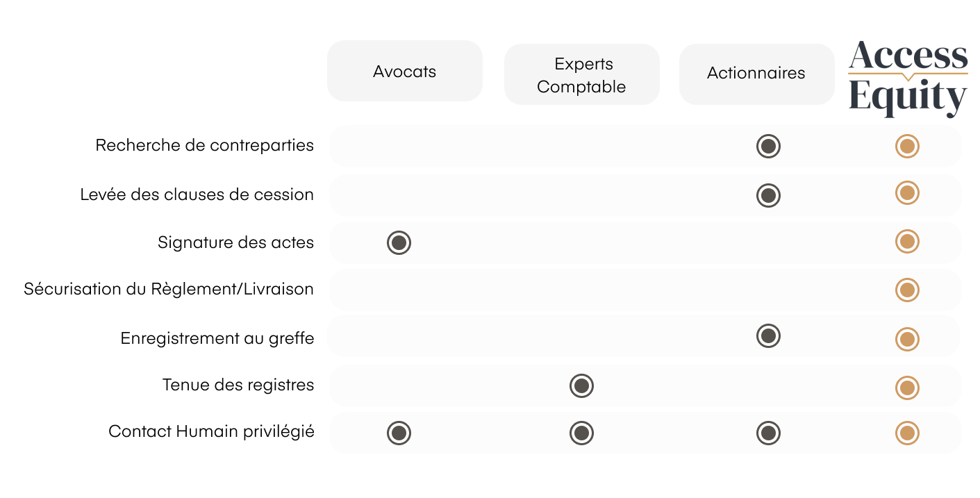This screenshot has height=498, width=980.
Task: Select the Avocats column header
Action: (x=404, y=72)
